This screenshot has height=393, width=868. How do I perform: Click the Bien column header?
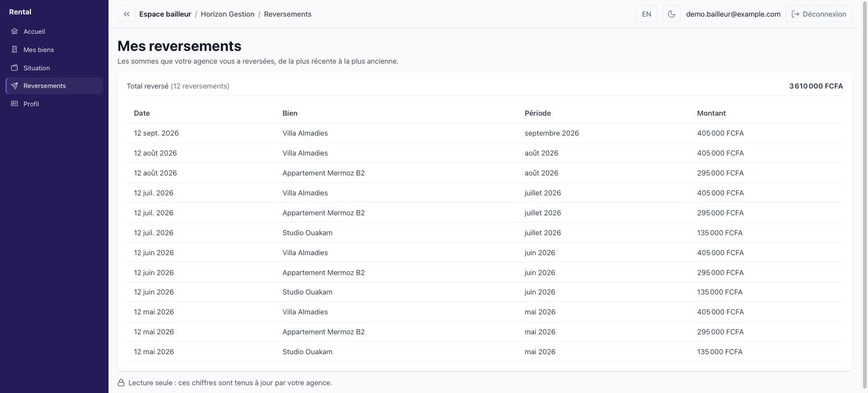pos(290,113)
